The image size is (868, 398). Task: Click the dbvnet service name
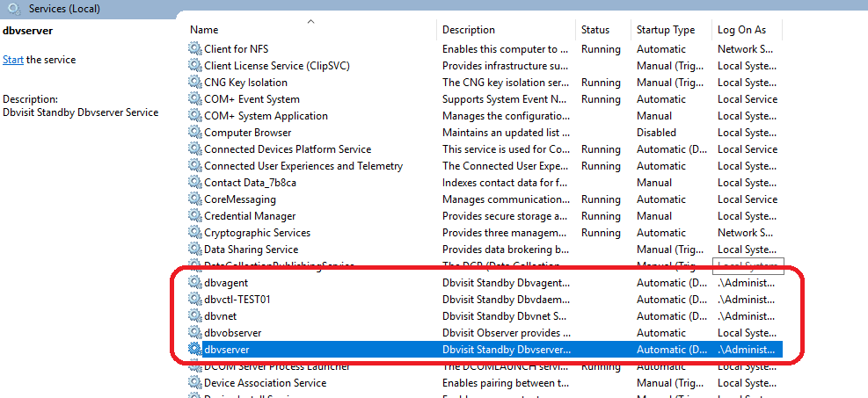click(x=221, y=316)
